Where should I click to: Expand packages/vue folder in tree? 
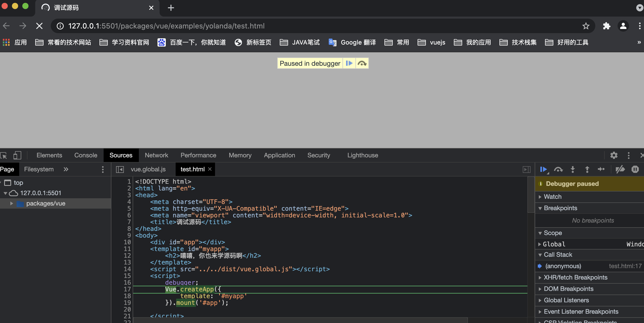tap(11, 203)
